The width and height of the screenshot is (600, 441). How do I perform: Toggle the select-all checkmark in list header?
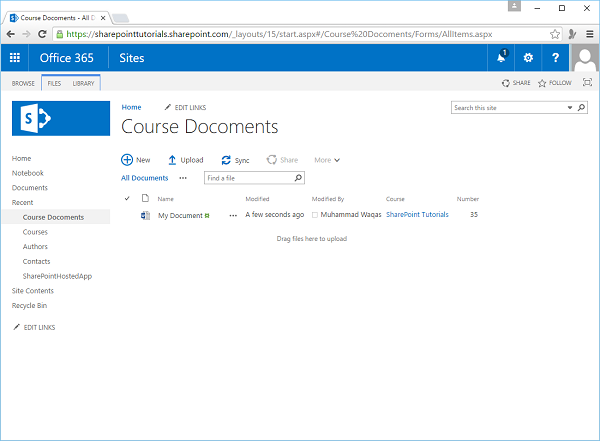coord(127,199)
